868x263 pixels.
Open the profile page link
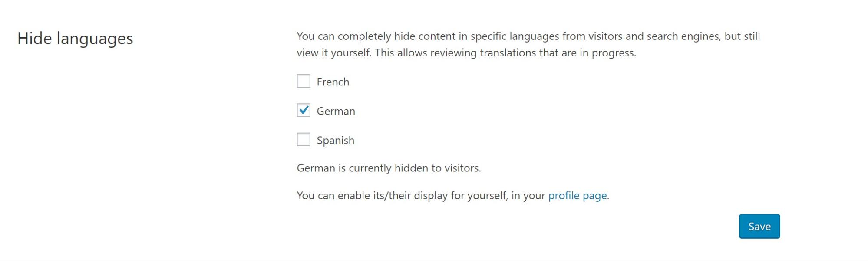(x=577, y=196)
